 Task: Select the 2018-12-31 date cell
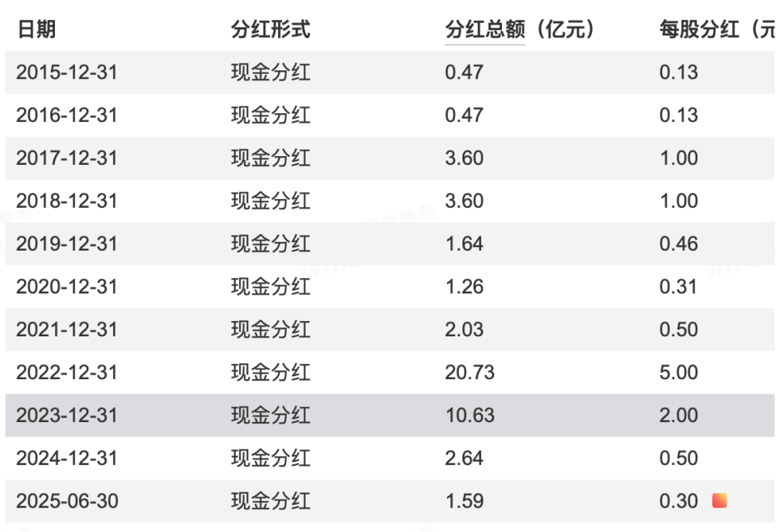[67, 201]
